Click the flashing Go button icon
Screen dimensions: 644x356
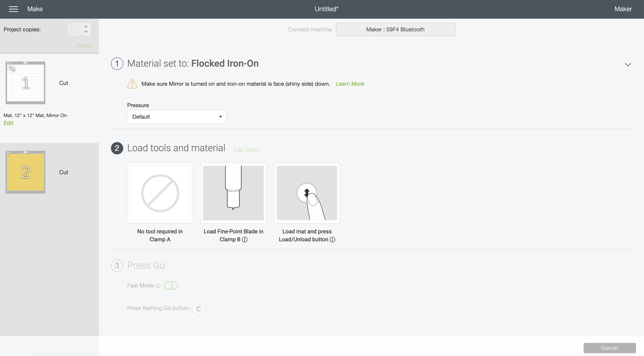point(199,309)
